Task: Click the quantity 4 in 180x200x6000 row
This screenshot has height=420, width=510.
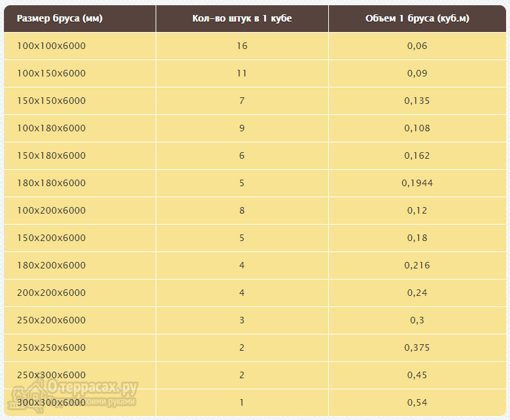Action: [x=242, y=265]
